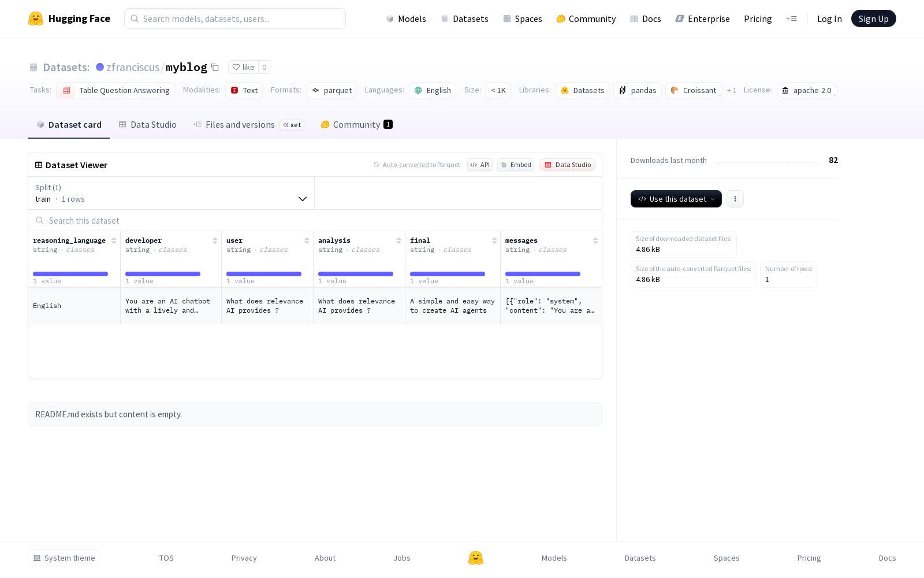Screen dimensions: 924x578
Task: Click the Datasets breadcrumb icon
Action: pyautogui.click(x=33, y=67)
